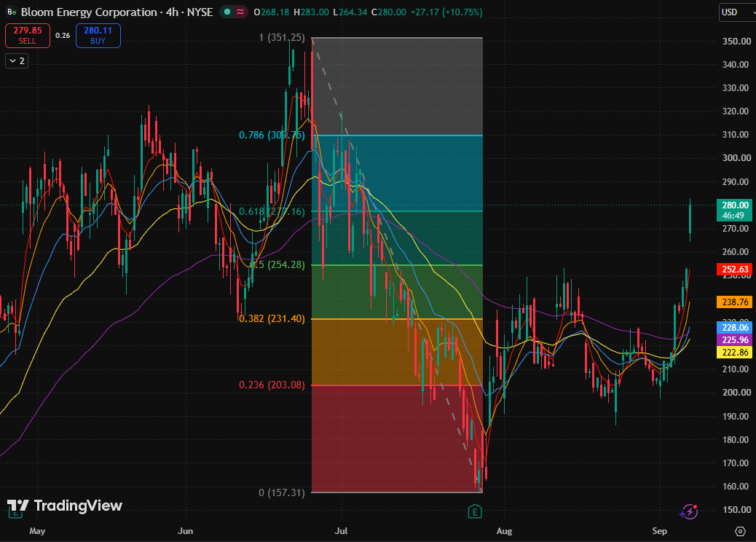The height and width of the screenshot is (542, 756).
Task: Click the Jun label on time axis
Action: point(185,531)
